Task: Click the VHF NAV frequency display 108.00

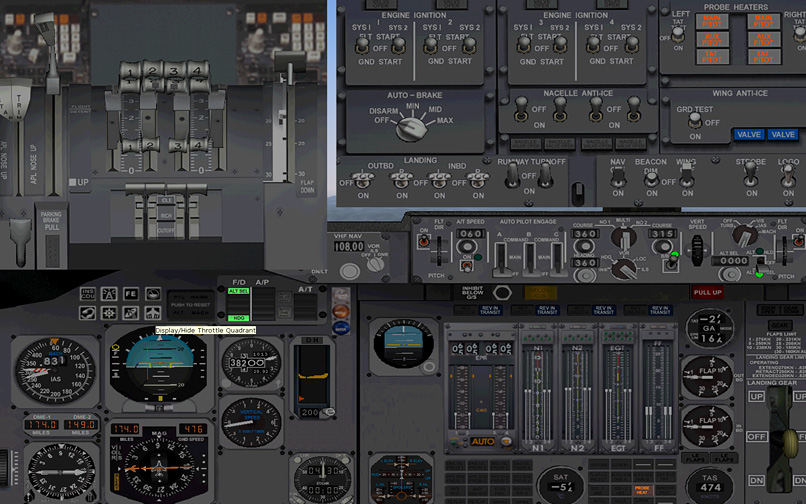Action: click(x=347, y=246)
